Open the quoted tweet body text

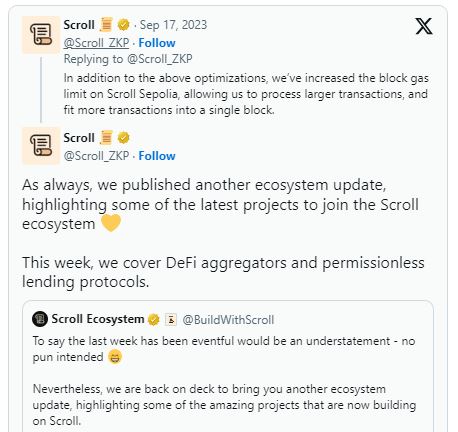coord(224,381)
